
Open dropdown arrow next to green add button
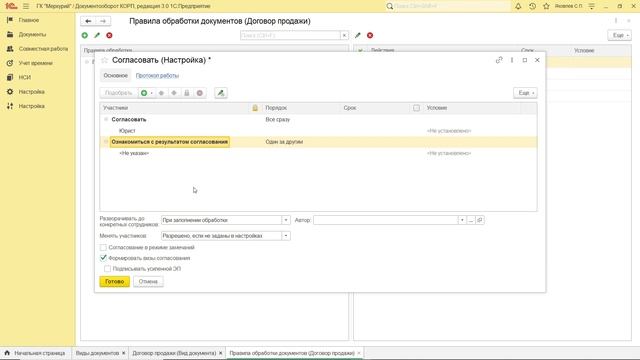tap(151, 93)
